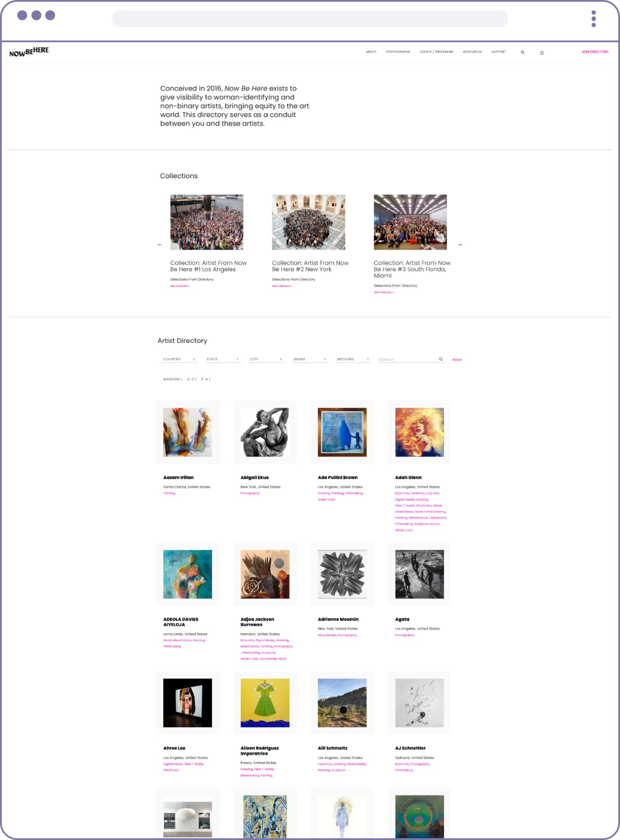
Task: Click the directory search magnifier icon
Action: [441, 359]
